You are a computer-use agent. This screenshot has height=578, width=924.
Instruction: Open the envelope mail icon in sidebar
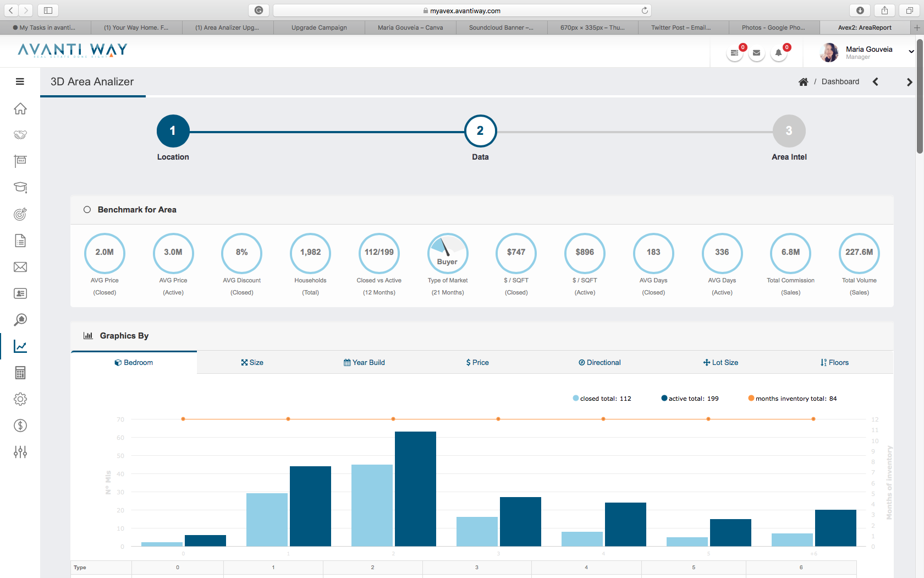(20, 267)
